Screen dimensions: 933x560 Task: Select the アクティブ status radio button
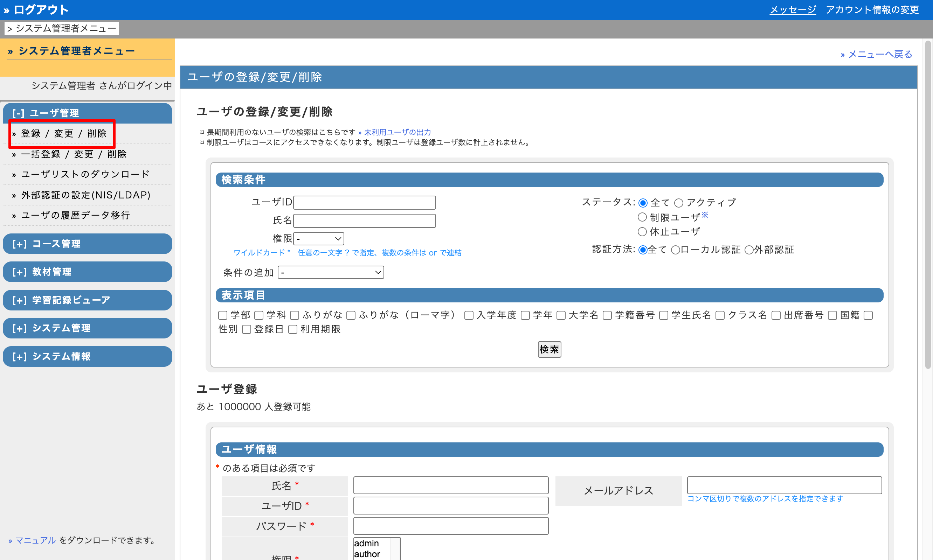click(678, 203)
